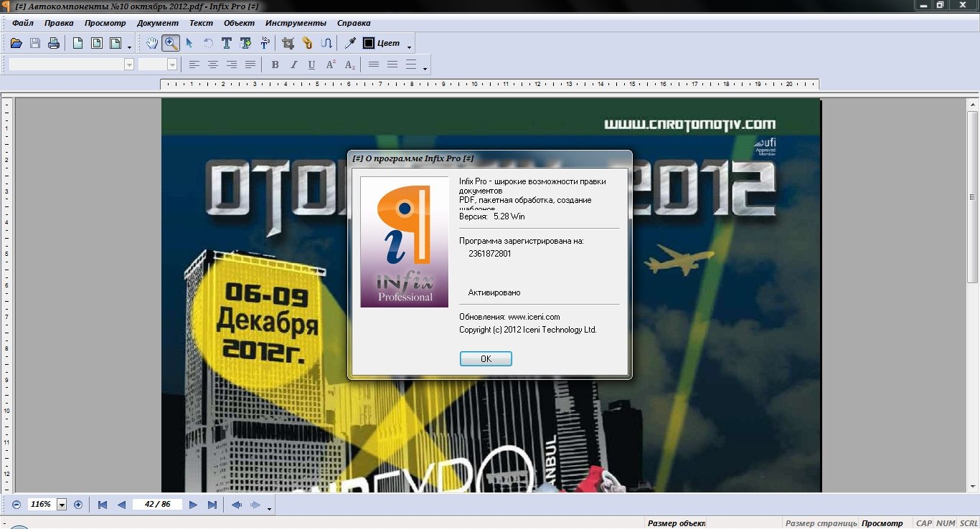Print the document with the printer icon
This screenshot has height=529, width=980.
54,44
